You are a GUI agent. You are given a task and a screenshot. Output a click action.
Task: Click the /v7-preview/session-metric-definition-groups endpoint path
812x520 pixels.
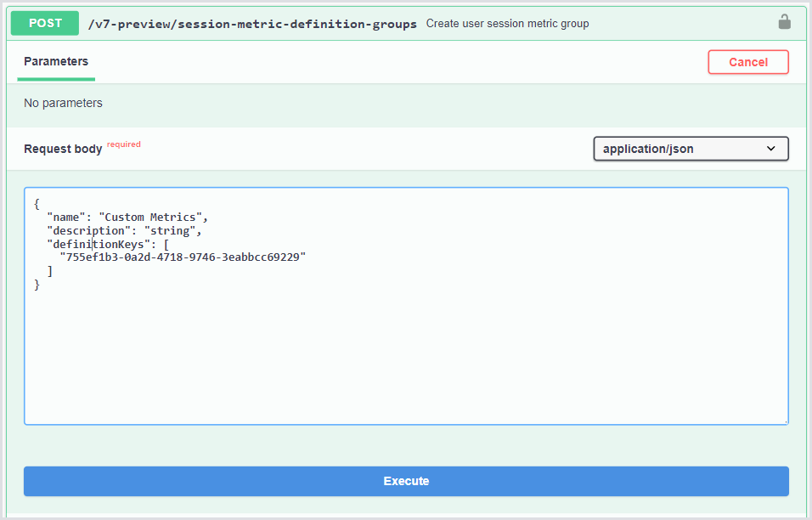coord(252,24)
